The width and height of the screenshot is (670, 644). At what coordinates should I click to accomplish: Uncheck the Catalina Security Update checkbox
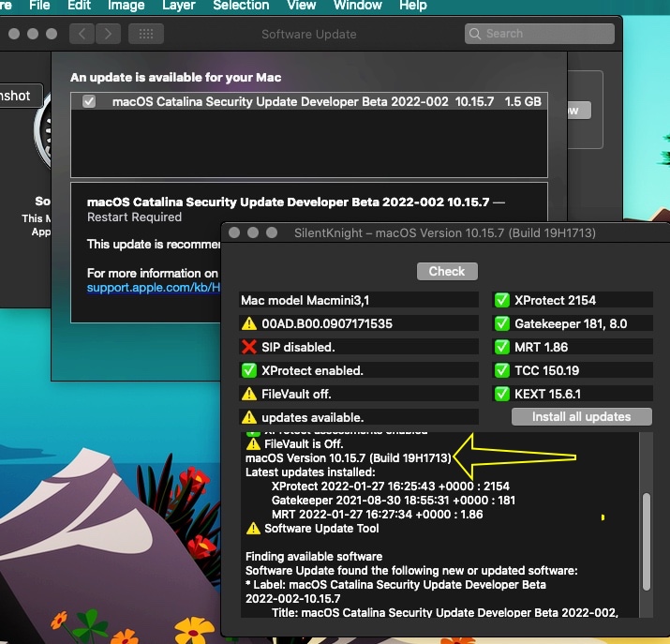pyautogui.click(x=89, y=101)
